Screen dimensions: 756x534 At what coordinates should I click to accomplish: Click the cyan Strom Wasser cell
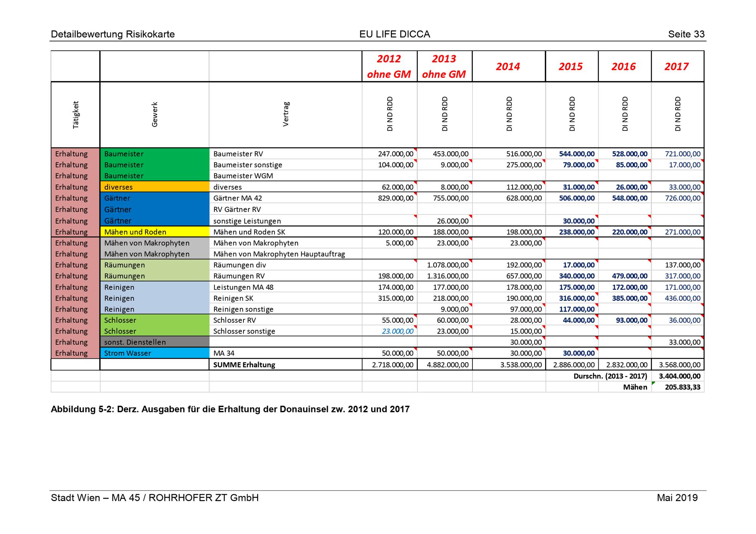154,353
